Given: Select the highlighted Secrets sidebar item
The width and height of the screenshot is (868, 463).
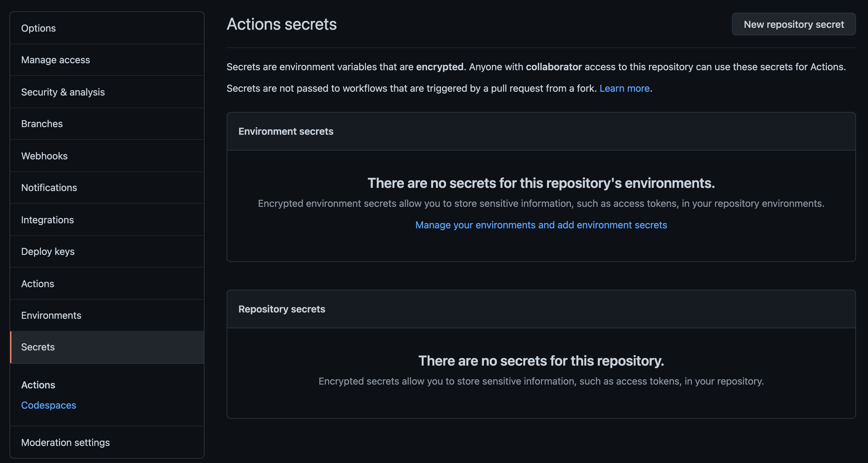Looking at the screenshot, I should 38,347.
